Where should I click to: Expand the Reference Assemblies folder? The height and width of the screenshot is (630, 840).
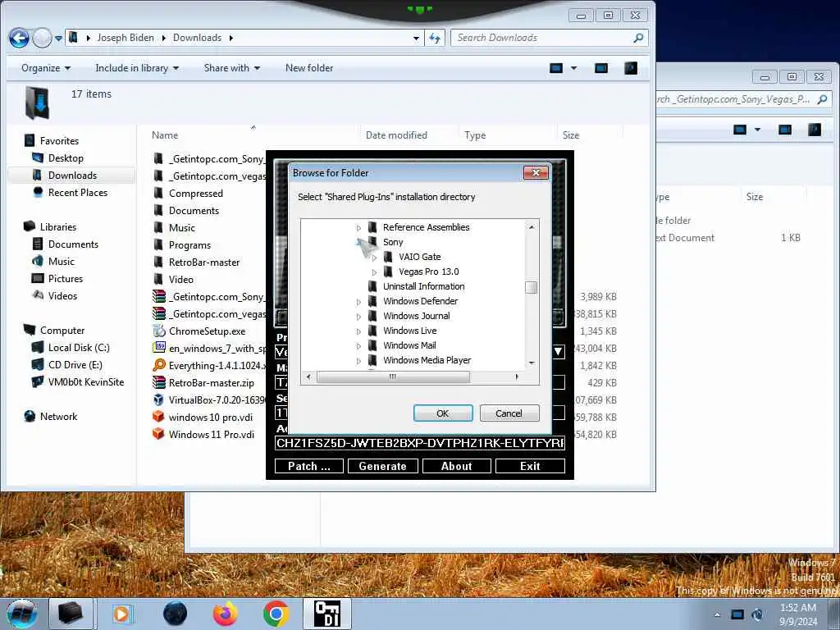pos(359,228)
